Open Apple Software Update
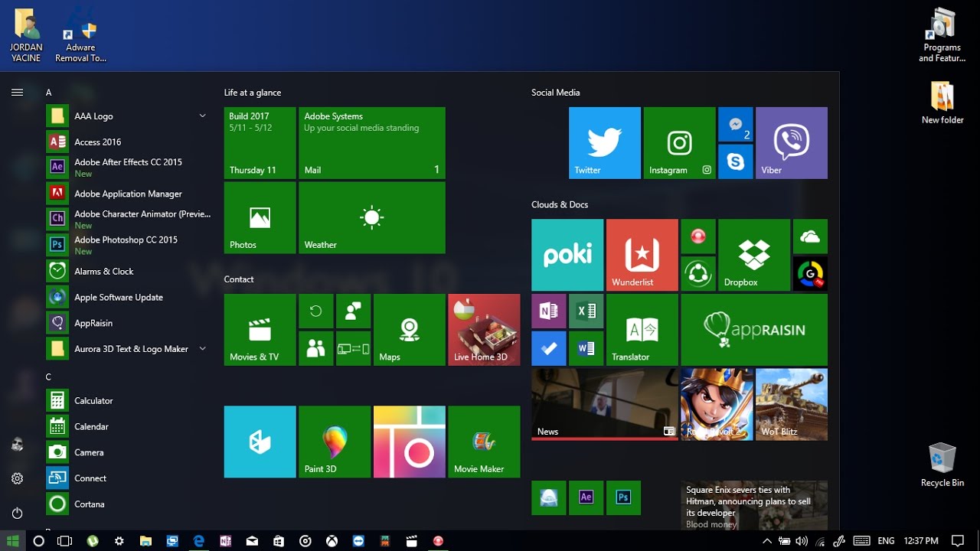The height and width of the screenshot is (551, 980). pyautogui.click(x=127, y=297)
